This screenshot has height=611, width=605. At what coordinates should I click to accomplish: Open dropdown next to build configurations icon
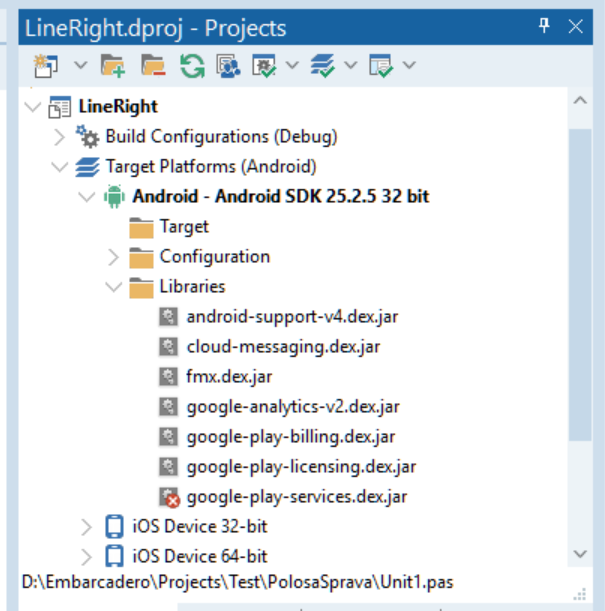coord(293,65)
